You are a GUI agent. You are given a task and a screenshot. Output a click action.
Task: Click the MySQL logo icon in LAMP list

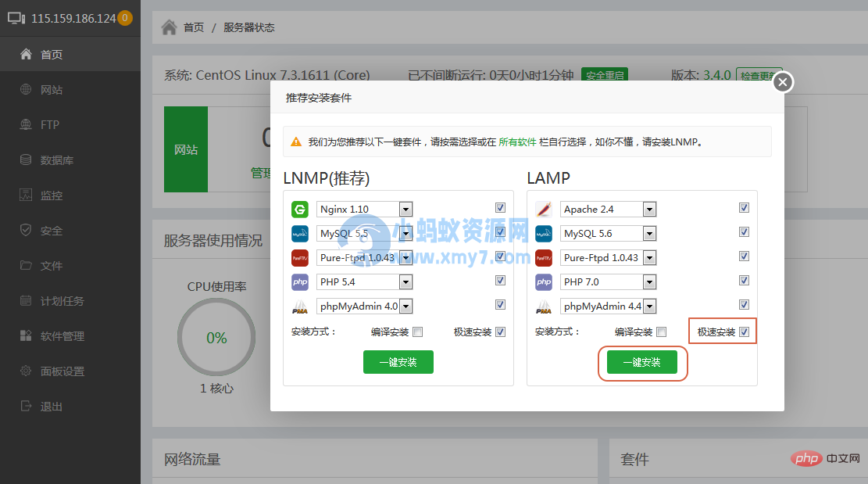pos(544,234)
